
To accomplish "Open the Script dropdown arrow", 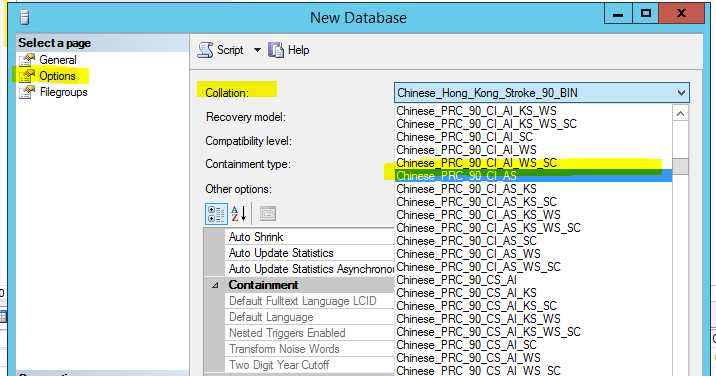I will pos(257,50).
